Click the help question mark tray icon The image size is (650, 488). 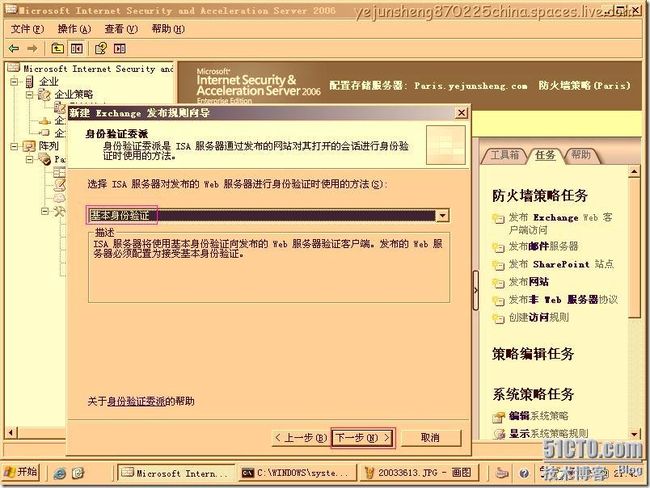coord(524,473)
